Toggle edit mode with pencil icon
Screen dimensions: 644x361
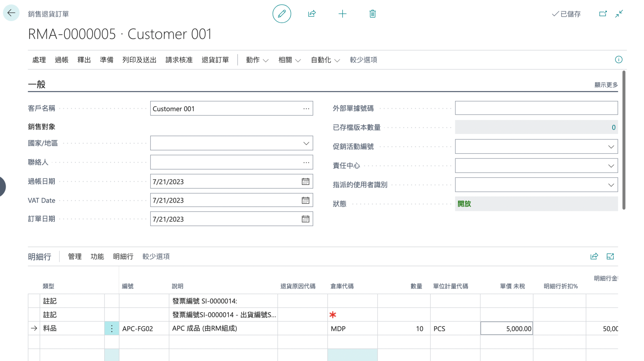tap(282, 14)
